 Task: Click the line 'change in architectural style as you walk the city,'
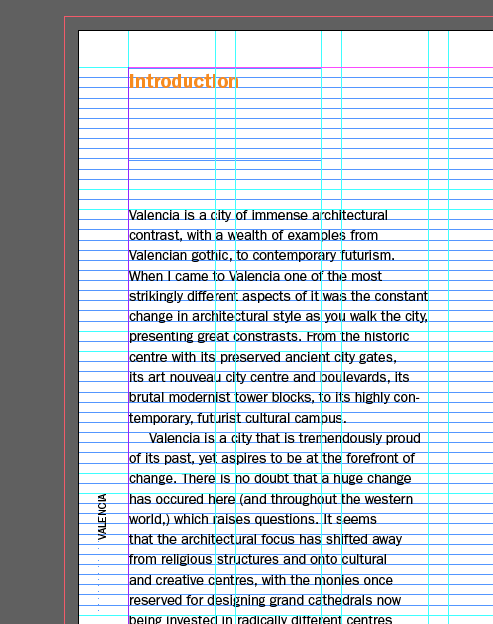pyautogui.click(x=279, y=316)
